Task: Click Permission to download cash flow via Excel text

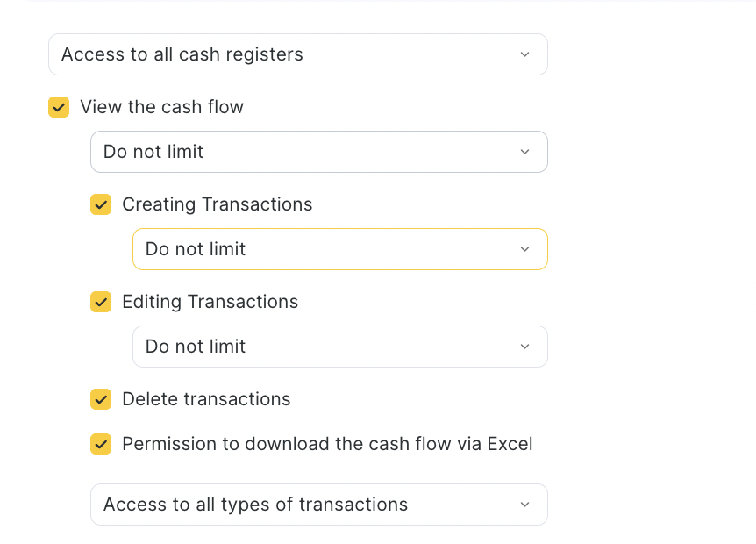Action: (327, 444)
